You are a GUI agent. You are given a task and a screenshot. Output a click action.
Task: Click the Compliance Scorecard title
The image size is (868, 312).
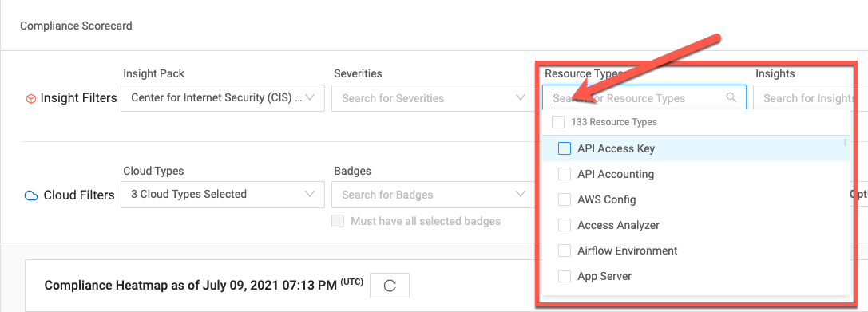tap(76, 26)
